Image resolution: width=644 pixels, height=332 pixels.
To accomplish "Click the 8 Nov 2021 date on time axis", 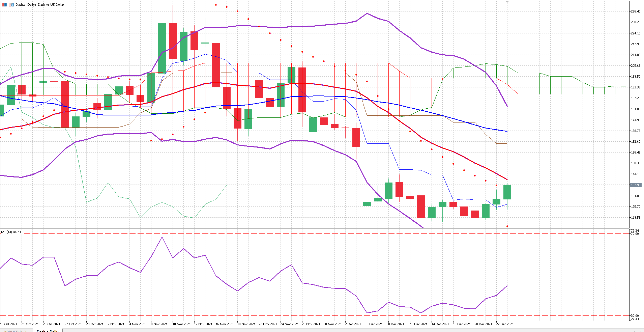I will pyautogui.click(x=159, y=324).
